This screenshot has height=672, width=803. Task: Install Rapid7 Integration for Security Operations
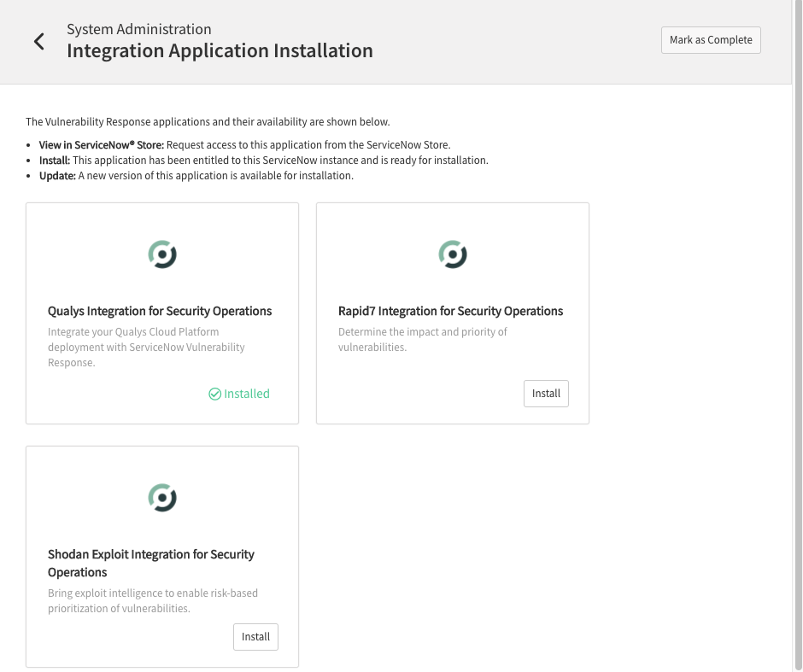[x=546, y=394]
